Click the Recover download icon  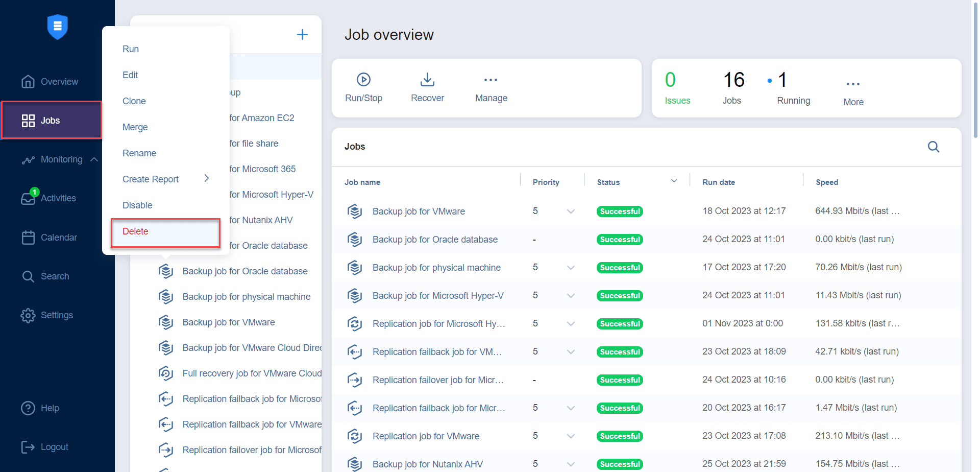427,80
